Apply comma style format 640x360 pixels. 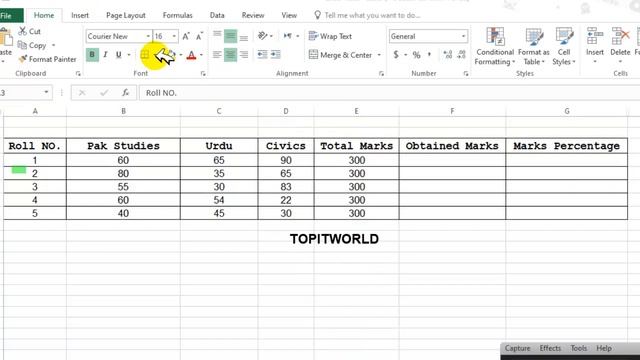coord(429,55)
